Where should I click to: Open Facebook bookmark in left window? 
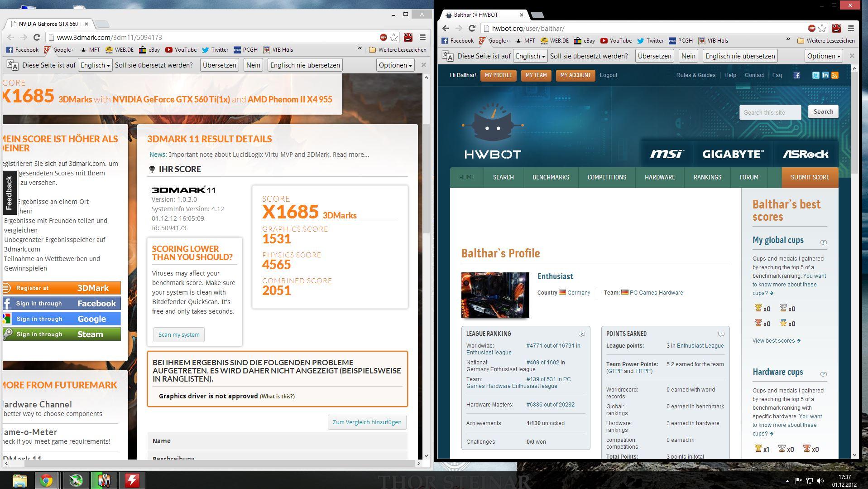point(22,50)
